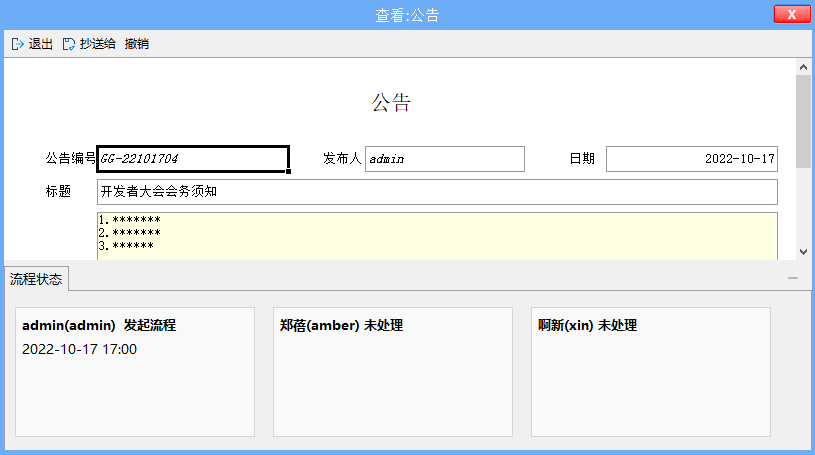Click the 发布人 label
The image size is (815, 455).
(x=342, y=158)
